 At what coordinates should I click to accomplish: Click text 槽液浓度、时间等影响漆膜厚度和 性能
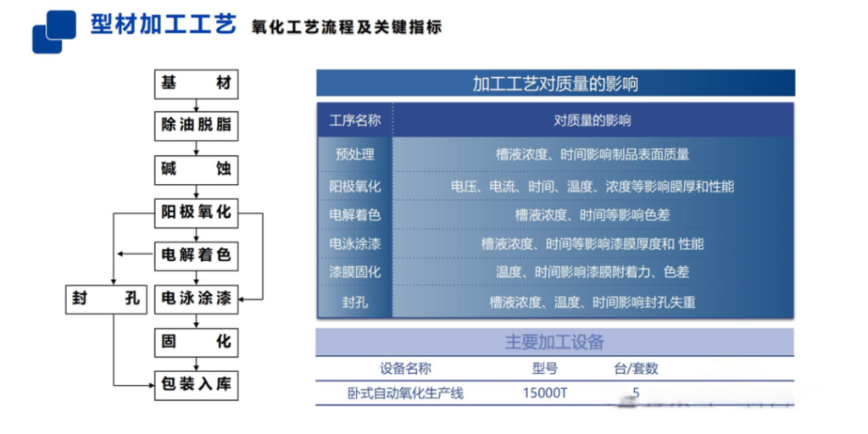(x=593, y=243)
